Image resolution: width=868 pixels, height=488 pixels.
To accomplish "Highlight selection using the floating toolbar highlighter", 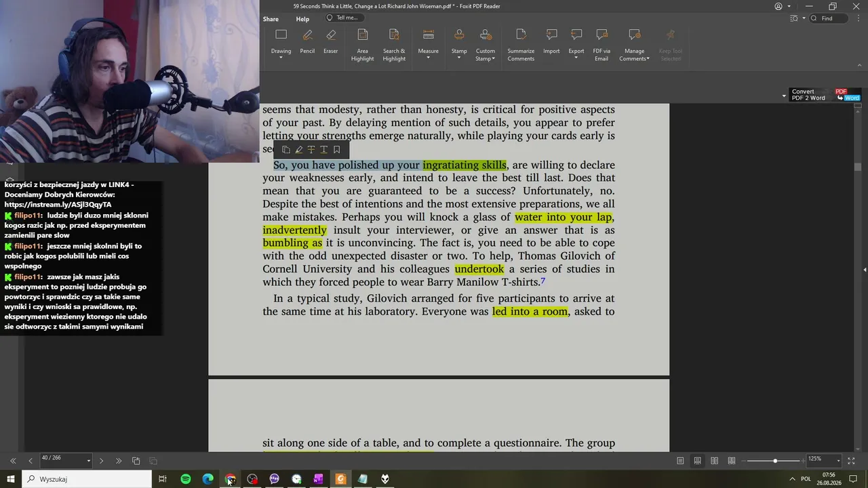I will pos(298,150).
